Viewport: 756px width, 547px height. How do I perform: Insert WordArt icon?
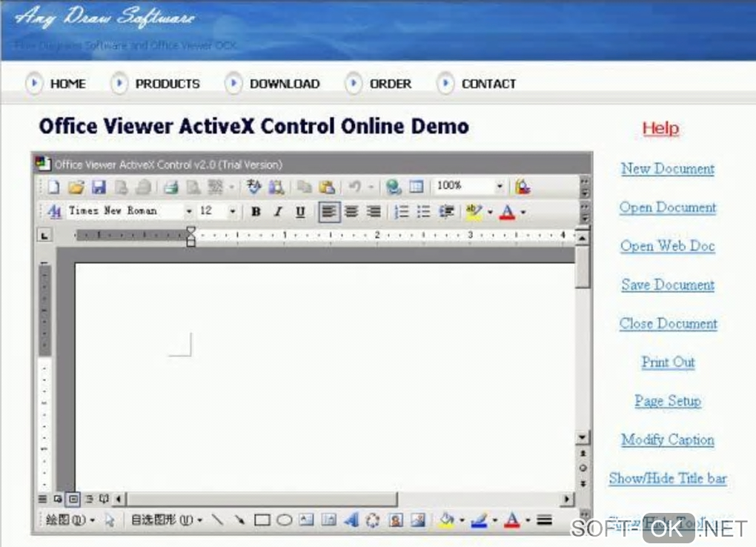[x=351, y=520]
